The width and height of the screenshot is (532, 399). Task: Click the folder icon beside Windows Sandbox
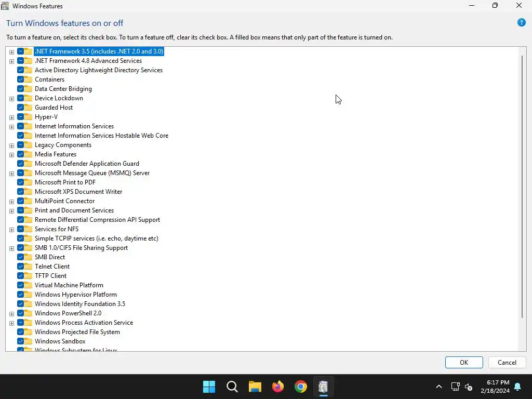tap(28, 341)
